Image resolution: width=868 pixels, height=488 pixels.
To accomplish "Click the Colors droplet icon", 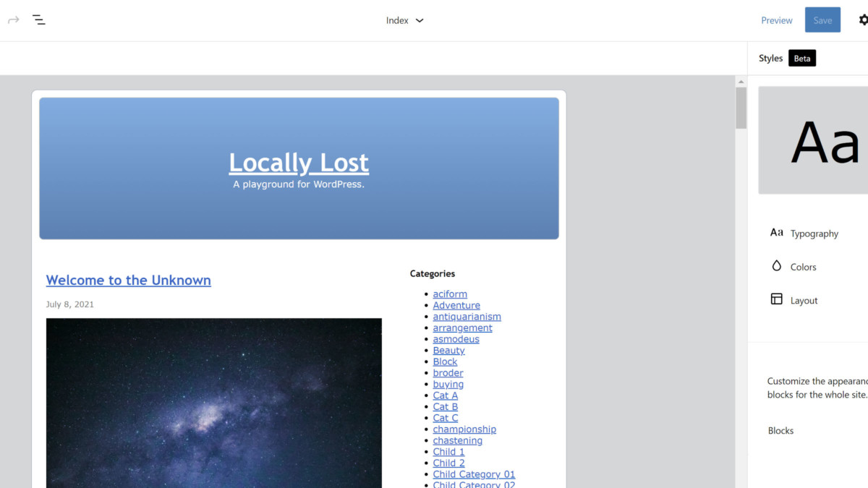I will pos(776,266).
